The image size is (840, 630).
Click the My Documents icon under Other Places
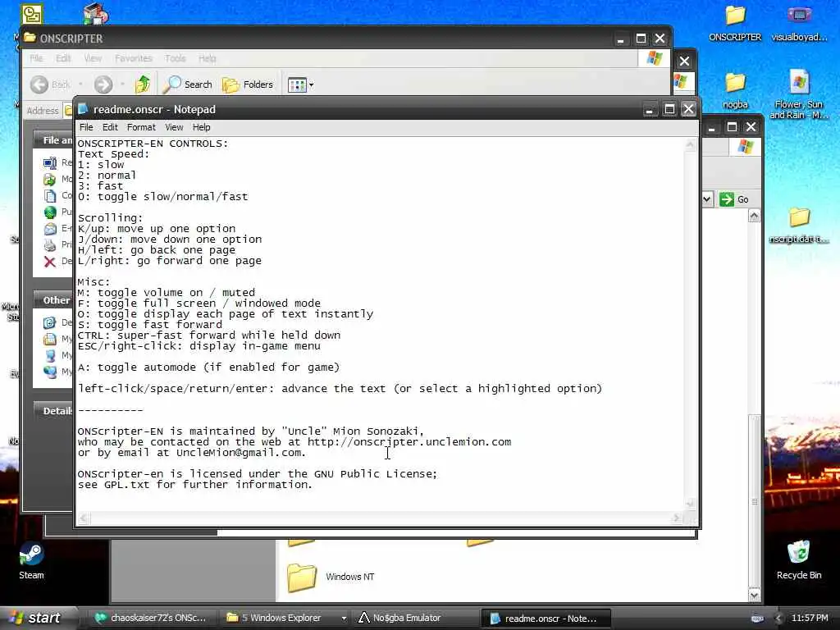point(50,339)
